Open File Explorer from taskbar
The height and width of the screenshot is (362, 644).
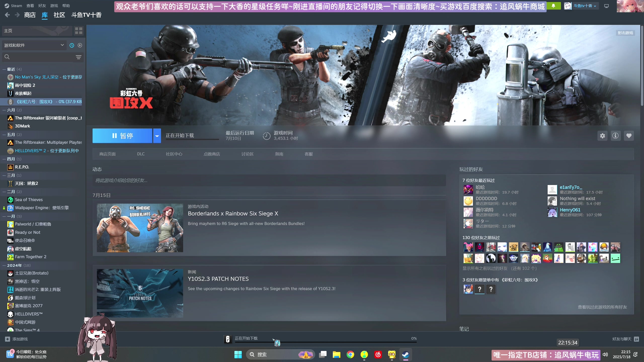click(336, 354)
